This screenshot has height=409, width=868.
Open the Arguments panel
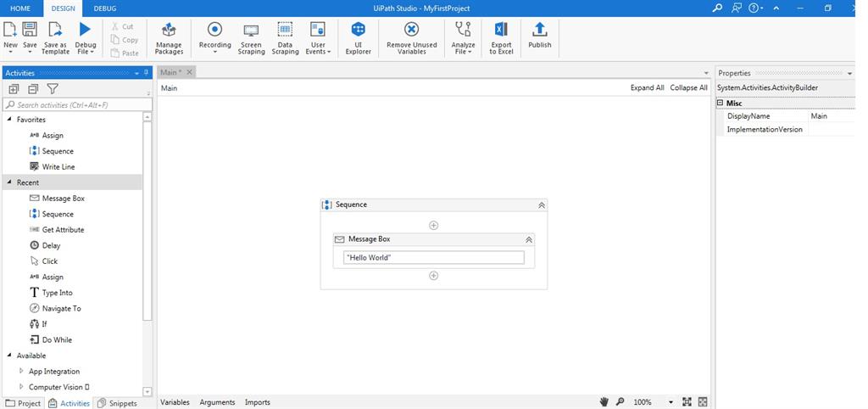217,402
